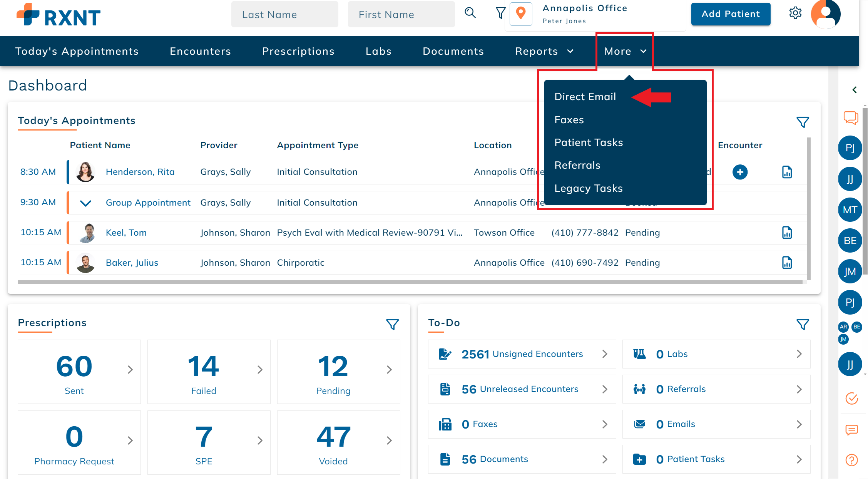Collapse the right sidebar with chevron
This screenshot has height=479, width=868.
pos(855,90)
